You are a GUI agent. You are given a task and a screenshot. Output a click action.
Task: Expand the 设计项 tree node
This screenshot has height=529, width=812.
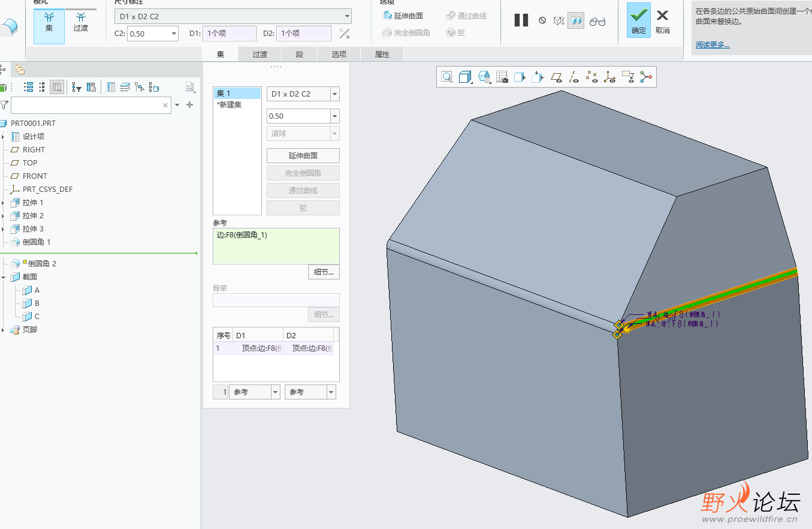pos(3,137)
